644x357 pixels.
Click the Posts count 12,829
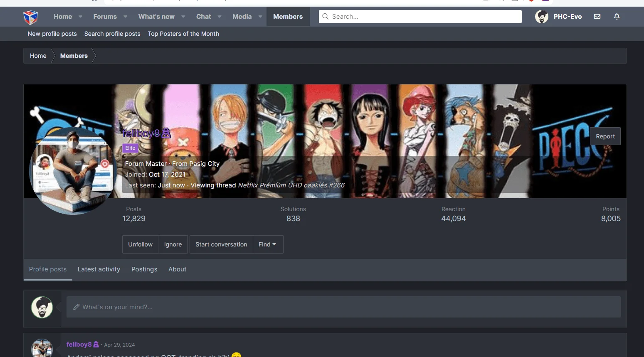(x=134, y=219)
